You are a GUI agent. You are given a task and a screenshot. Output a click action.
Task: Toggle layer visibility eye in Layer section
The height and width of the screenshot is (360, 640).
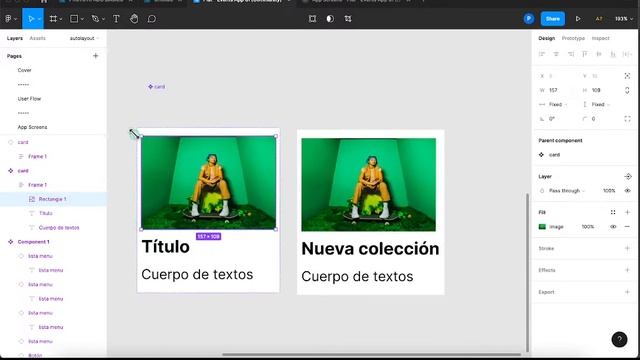pos(627,191)
